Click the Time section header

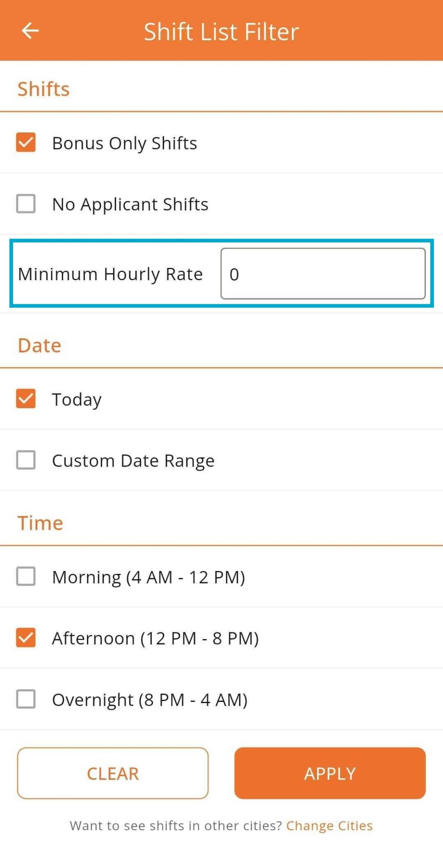[x=40, y=523]
